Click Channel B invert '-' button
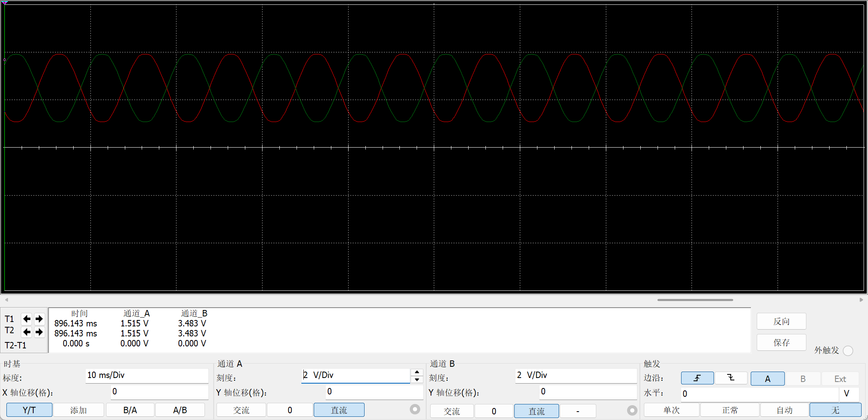Screen dimensions: 868x420 coord(578,411)
